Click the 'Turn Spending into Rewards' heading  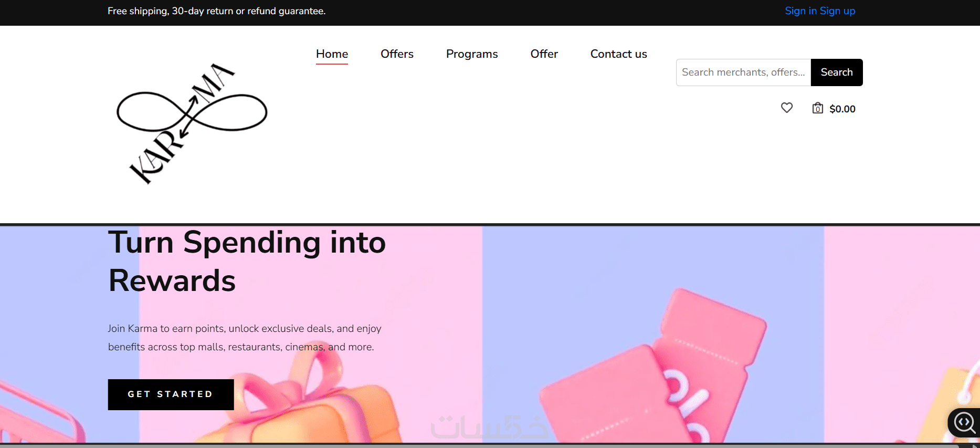pyautogui.click(x=247, y=261)
